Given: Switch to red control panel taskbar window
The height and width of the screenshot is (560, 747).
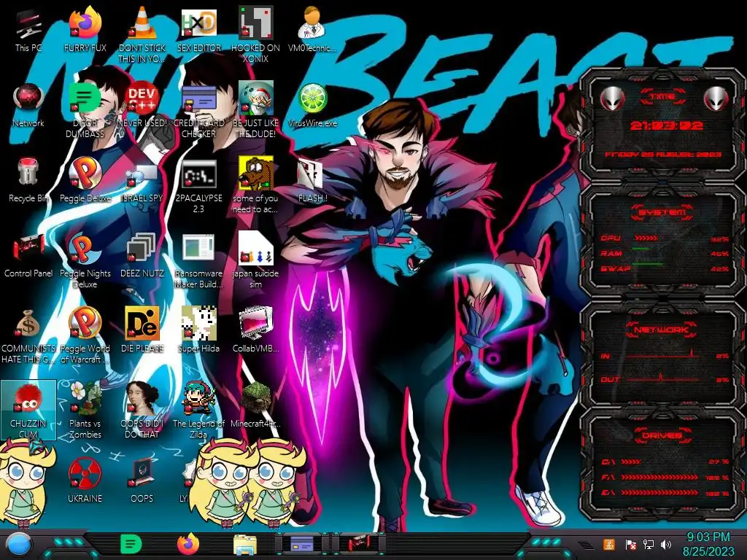Looking at the screenshot, I should pyautogui.click(x=359, y=544).
